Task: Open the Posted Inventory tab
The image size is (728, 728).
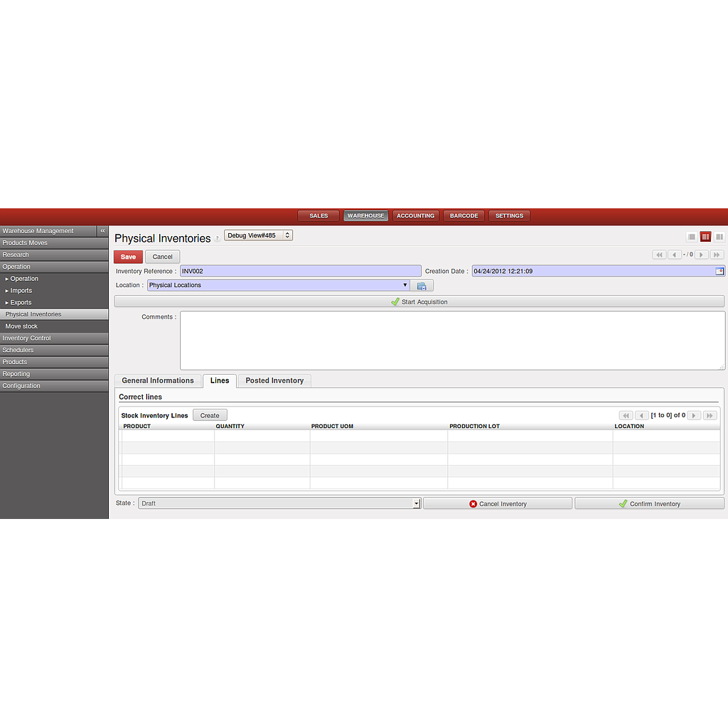Action: click(x=274, y=381)
